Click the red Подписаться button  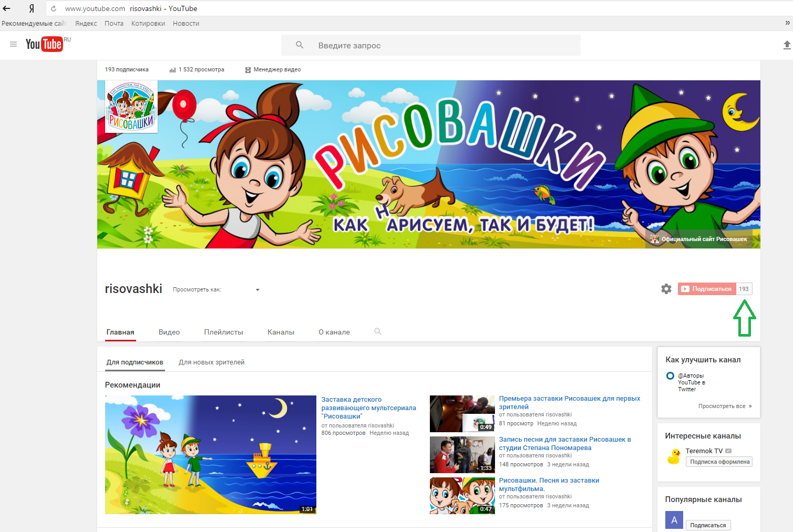(x=707, y=289)
